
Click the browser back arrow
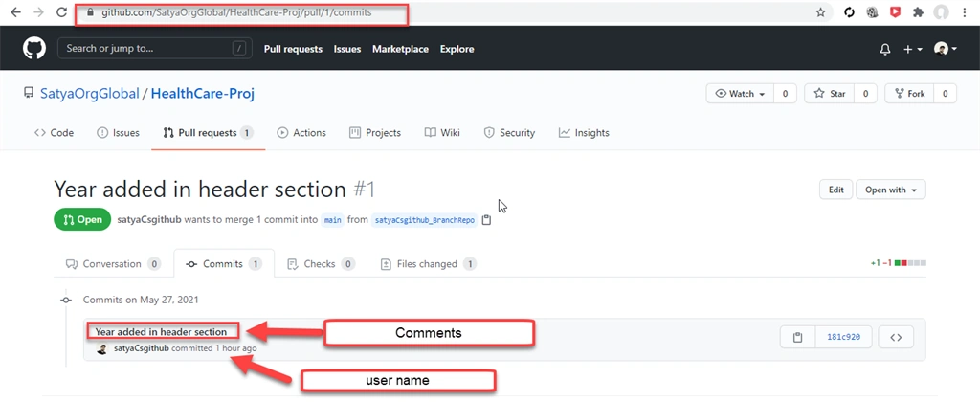15,11
